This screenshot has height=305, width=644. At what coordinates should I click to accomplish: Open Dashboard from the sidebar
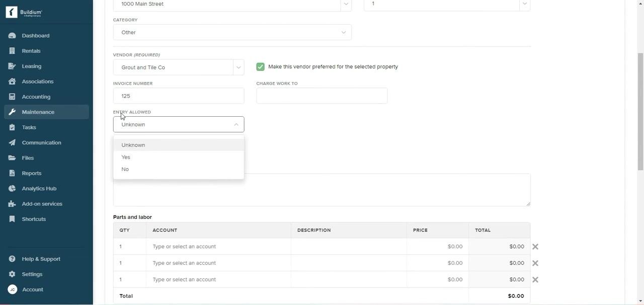36,36
